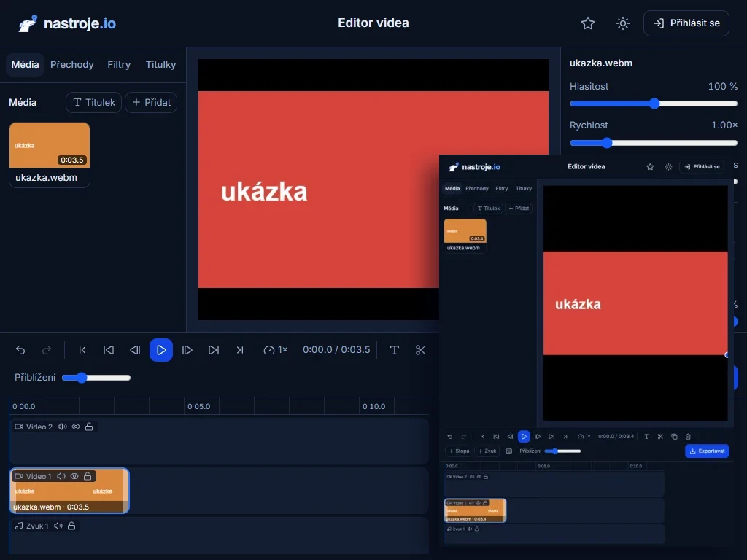Click undo in the small inset editor toolbar
Image resolution: width=747 pixels, height=560 pixels.
pyautogui.click(x=449, y=436)
